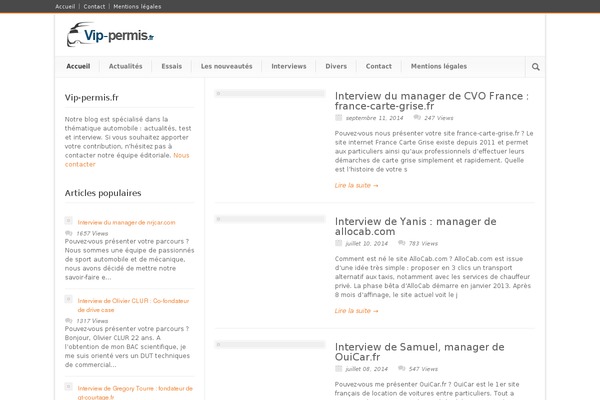Click the 547 Views count
The width and height of the screenshot is (600, 400).
click(x=423, y=369)
